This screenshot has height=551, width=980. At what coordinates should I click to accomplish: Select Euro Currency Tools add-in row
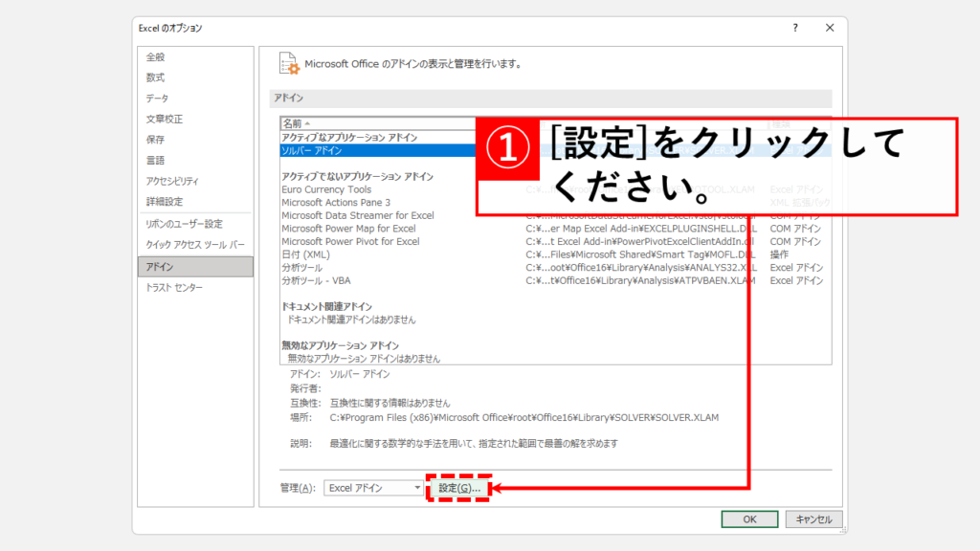coord(326,189)
